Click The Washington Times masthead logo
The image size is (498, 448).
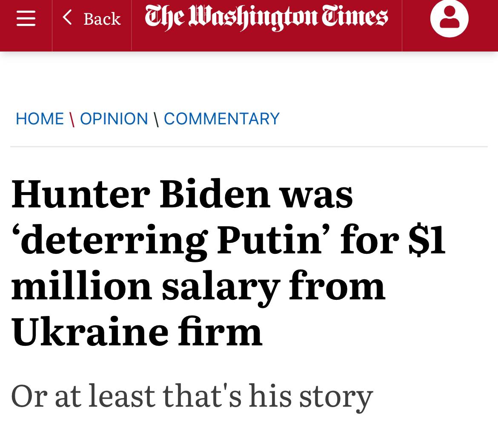(266, 18)
